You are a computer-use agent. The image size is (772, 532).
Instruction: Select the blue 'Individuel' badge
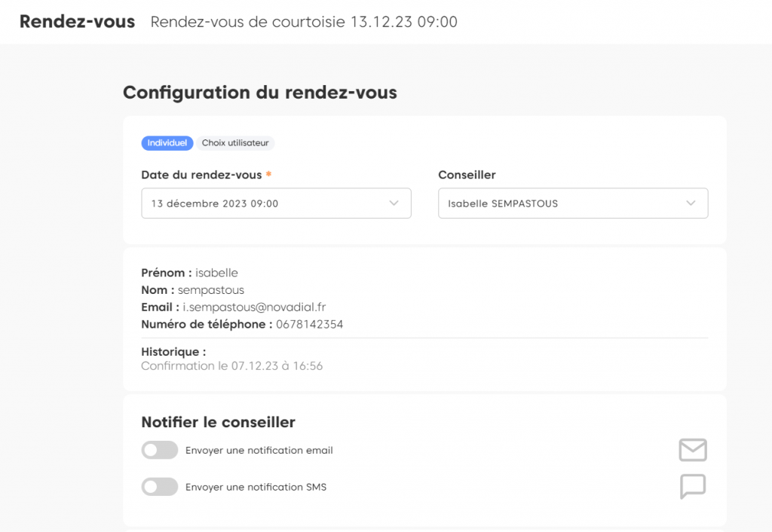point(167,143)
